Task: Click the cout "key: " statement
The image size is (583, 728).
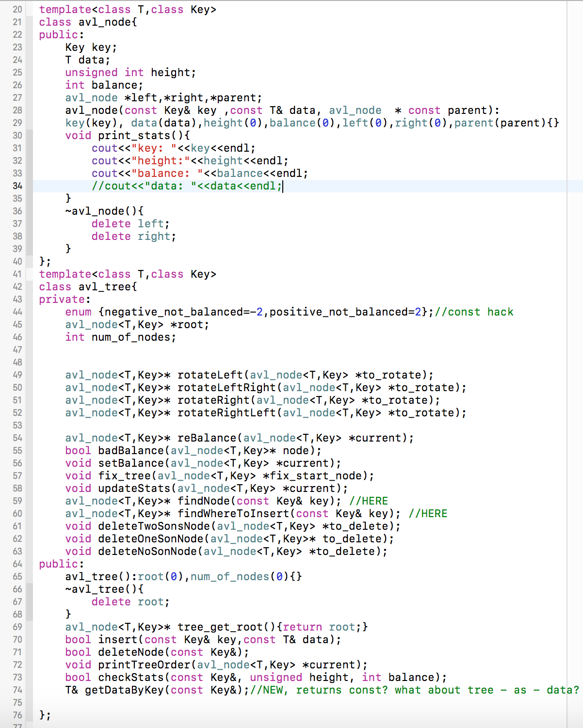Action: [x=174, y=148]
